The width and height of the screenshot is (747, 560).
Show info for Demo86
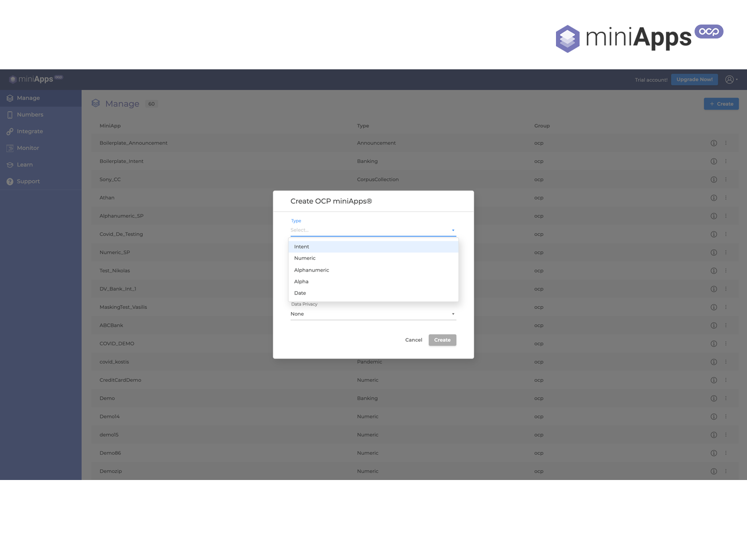(x=713, y=453)
